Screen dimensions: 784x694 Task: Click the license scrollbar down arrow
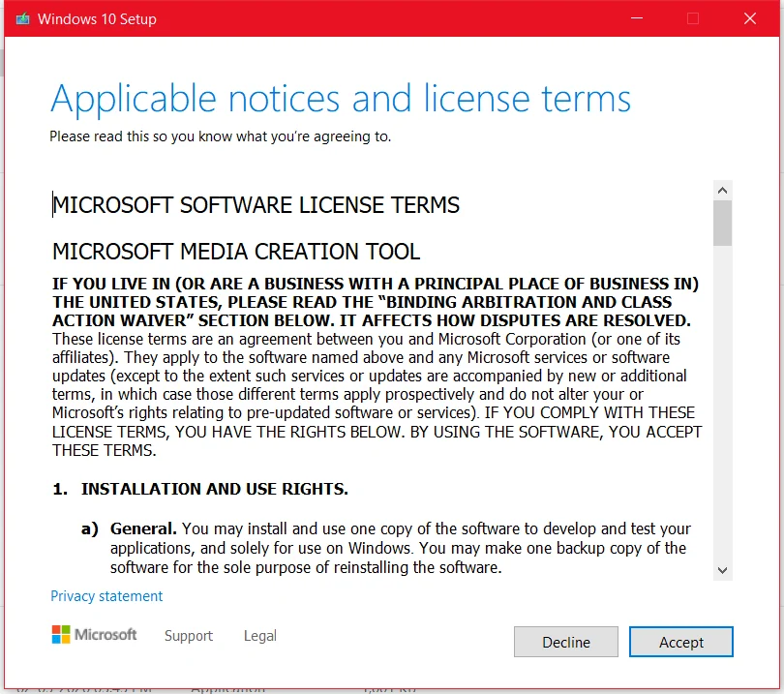click(x=722, y=570)
